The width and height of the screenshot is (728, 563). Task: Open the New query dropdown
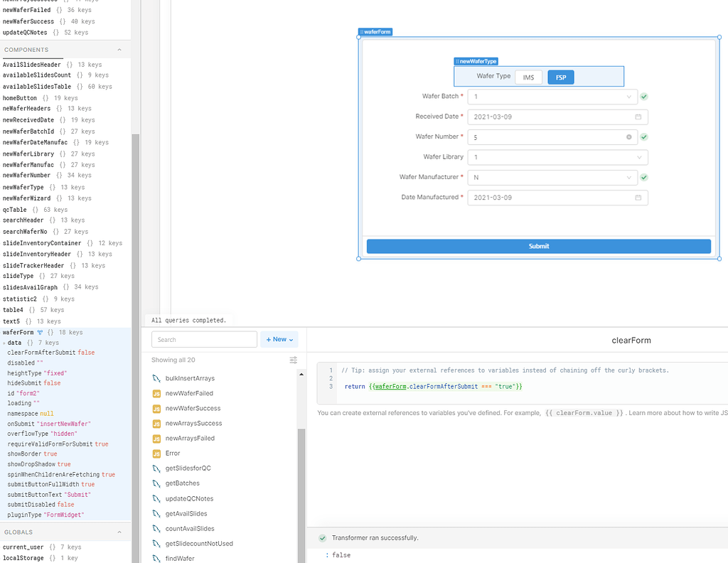coord(279,339)
